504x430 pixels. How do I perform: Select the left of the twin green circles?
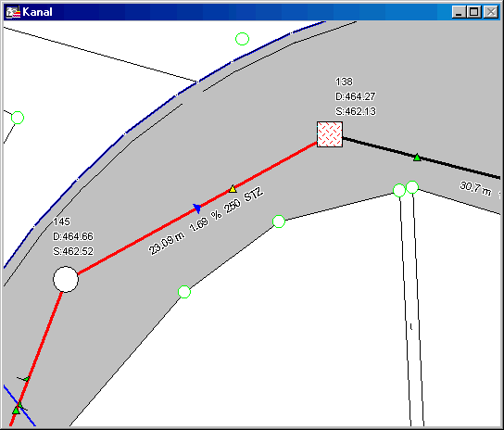click(x=399, y=190)
